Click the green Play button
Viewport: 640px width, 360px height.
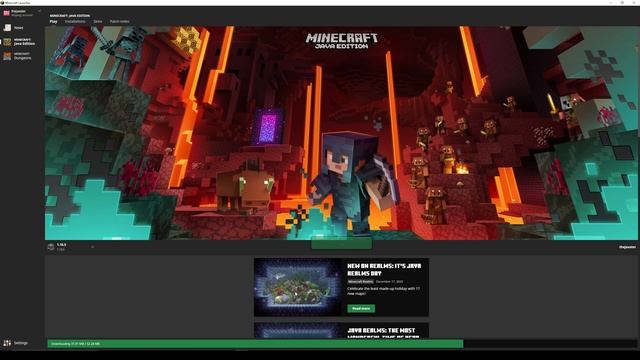pos(341,244)
